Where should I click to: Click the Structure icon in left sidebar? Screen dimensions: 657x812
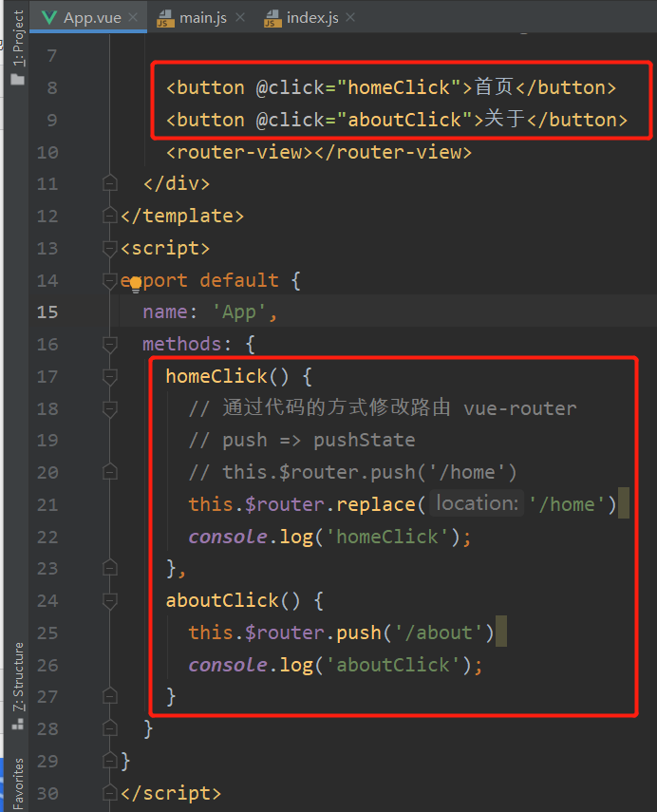(x=18, y=724)
